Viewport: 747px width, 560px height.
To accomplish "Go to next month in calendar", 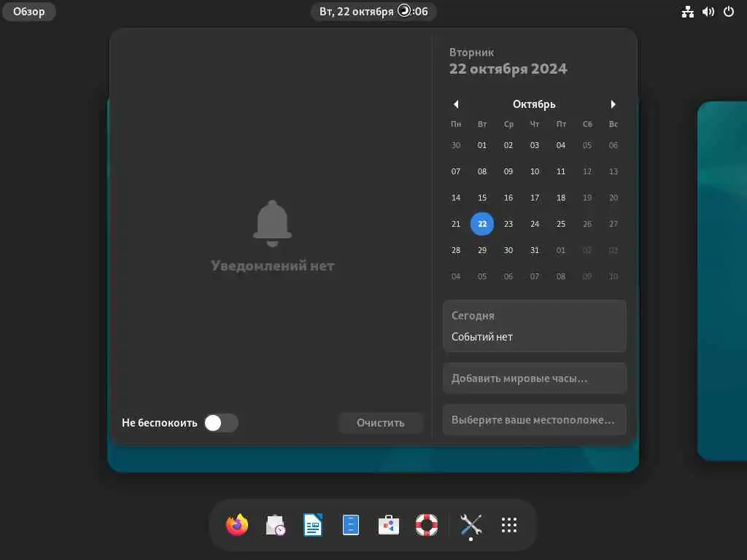I will pyautogui.click(x=613, y=104).
